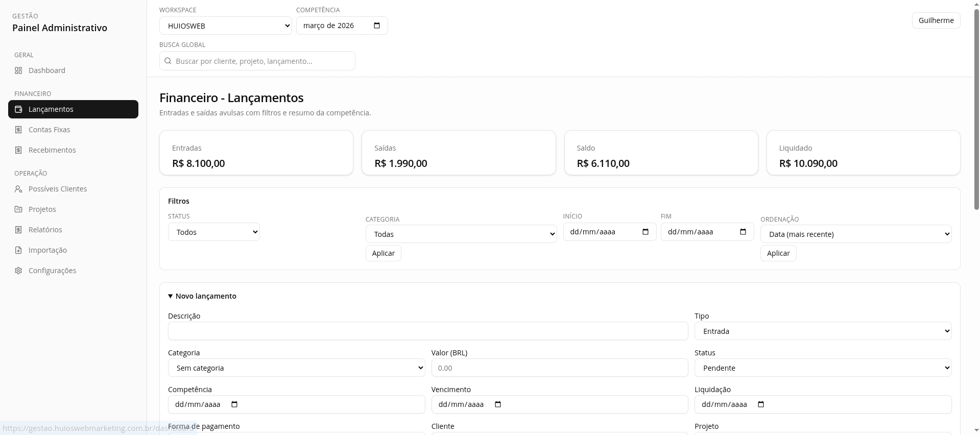Click the Possíveis Clientes person icon
The width and height of the screenshot is (980, 435).
[x=18, y=189]
